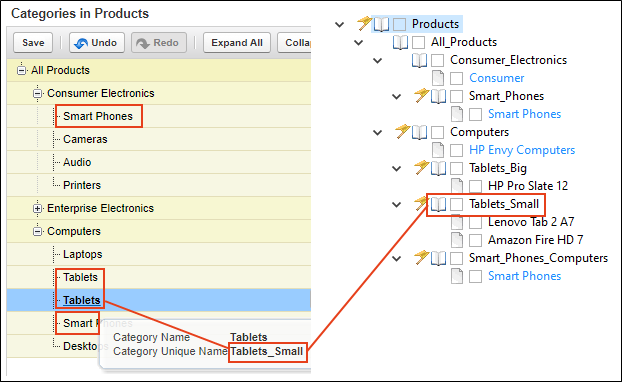Image resolution: width=622 pixels, height=382 pixels.
Task: Open Smart Phones link under Smart_Phones folder
Action: (x=524, y=114)
